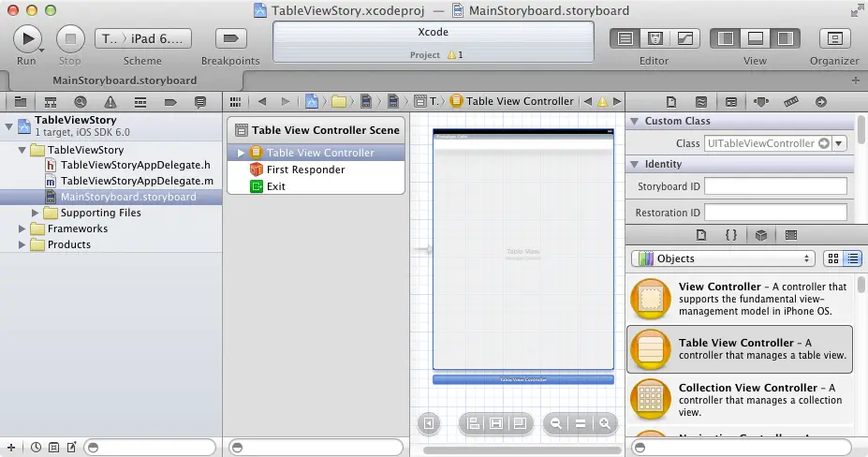Select the MainStoryboard.storyboard tab
The image size is (868, 457).
click(x=125, y=80)
